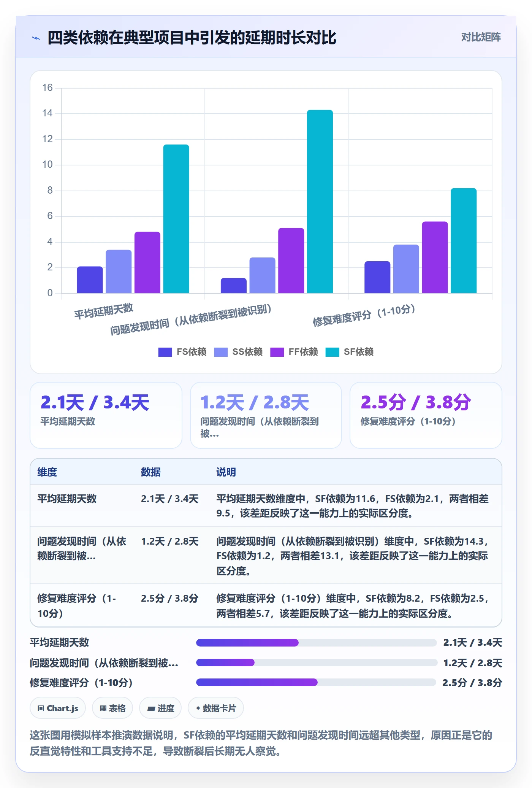Click the lightning icon beside the title
The image size is (532, 788).
click(x=36, y=38)
